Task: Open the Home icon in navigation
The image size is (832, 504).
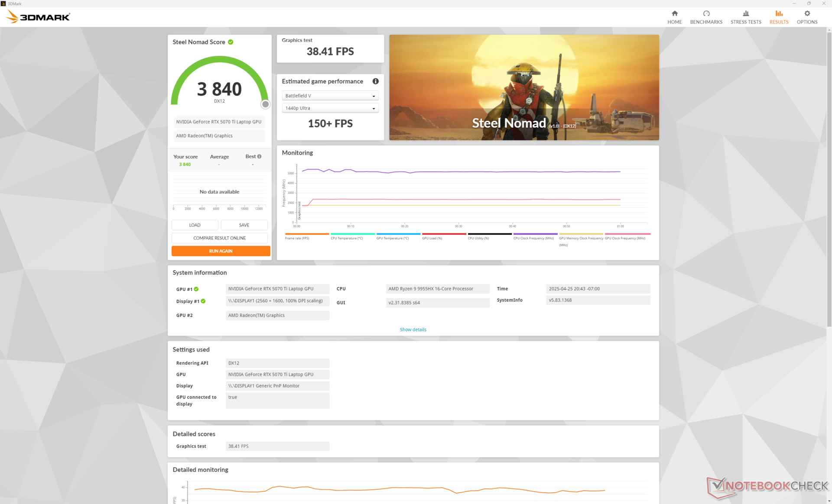Action: click(x=674, y=14)
